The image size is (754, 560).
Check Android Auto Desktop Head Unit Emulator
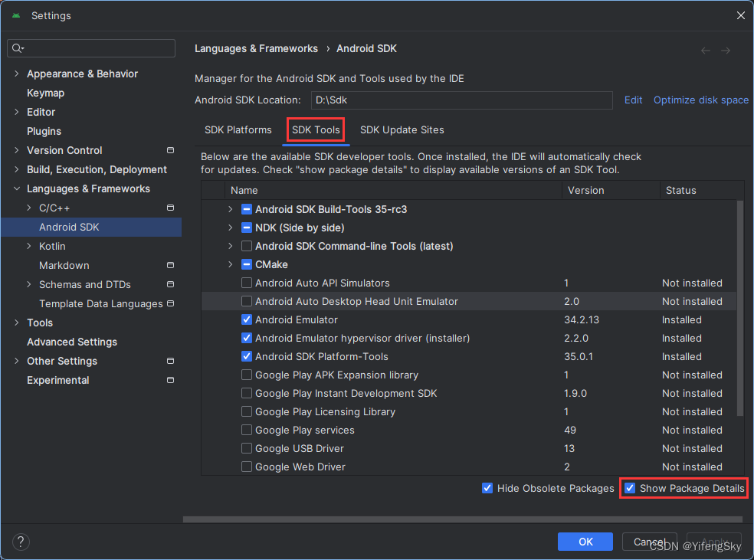coord(247,301)
